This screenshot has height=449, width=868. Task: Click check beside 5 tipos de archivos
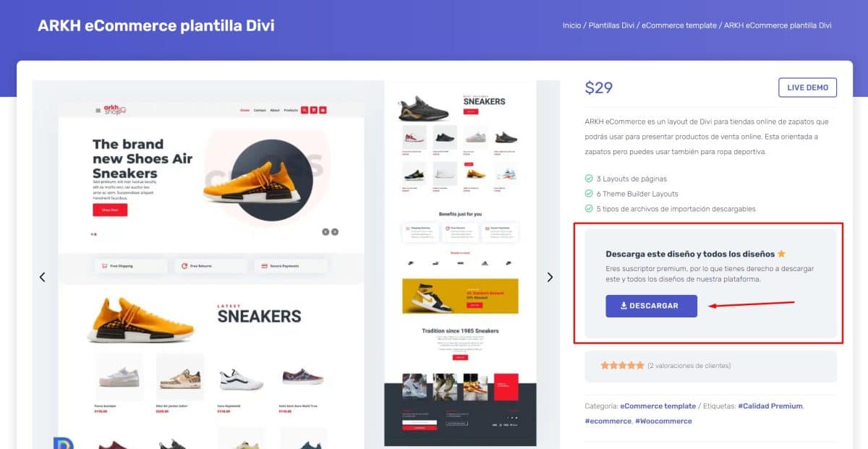point(589,209)
